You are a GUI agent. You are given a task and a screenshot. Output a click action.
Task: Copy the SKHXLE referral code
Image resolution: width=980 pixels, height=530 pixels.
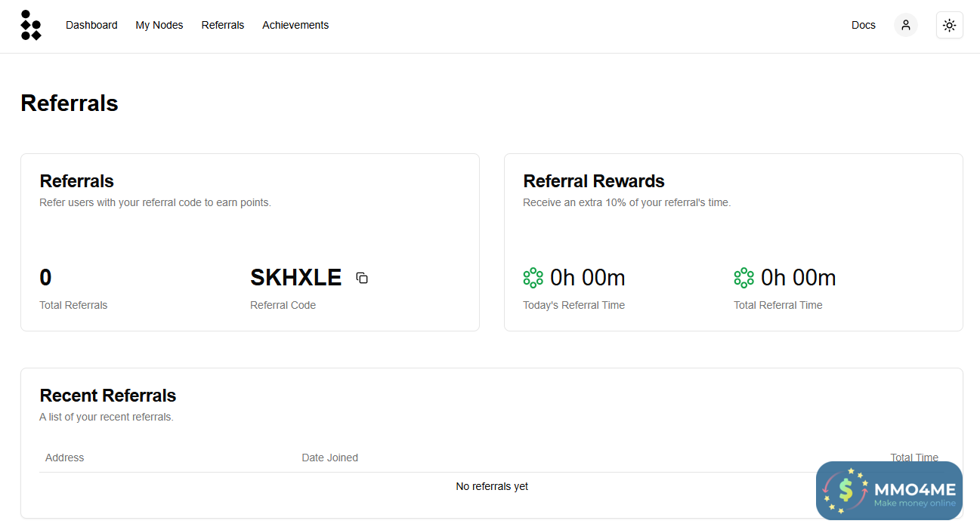(362, 278)
